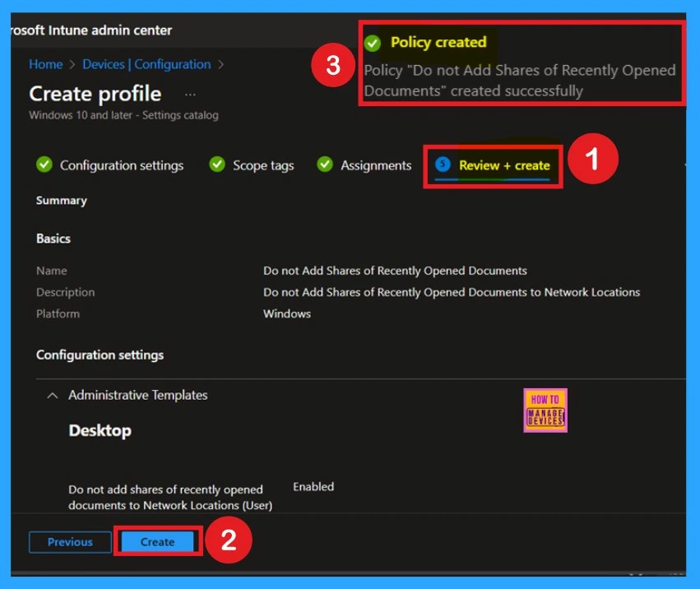
Task: Click the Create profile page title
Action: (x=95, y=94)
